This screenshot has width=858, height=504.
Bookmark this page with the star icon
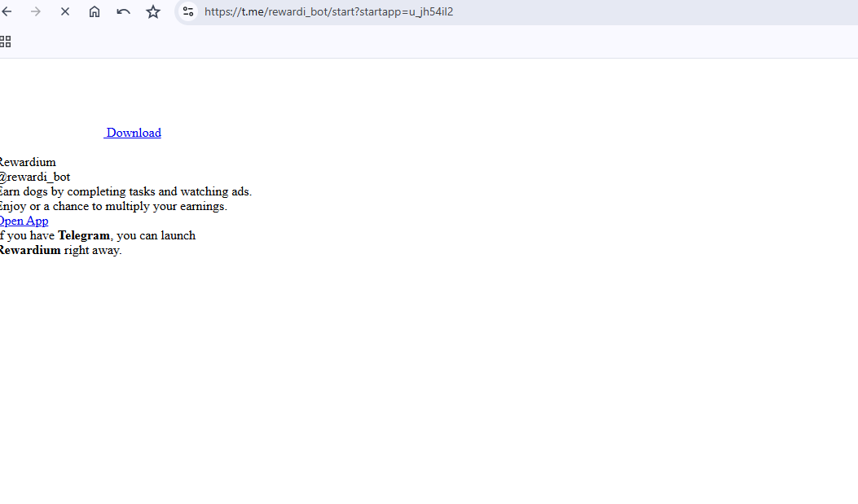[x=153, y=11]
